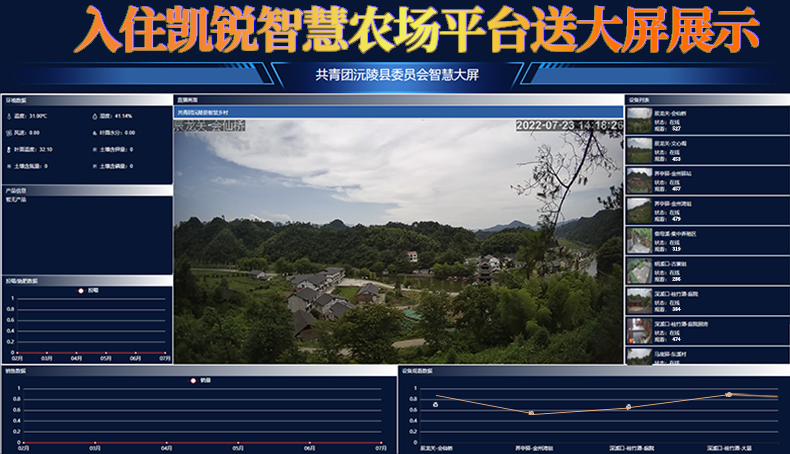This screenshot has height=454, width=790.
Task: Click the main live camera video feed
Action: tap(398, 240)
